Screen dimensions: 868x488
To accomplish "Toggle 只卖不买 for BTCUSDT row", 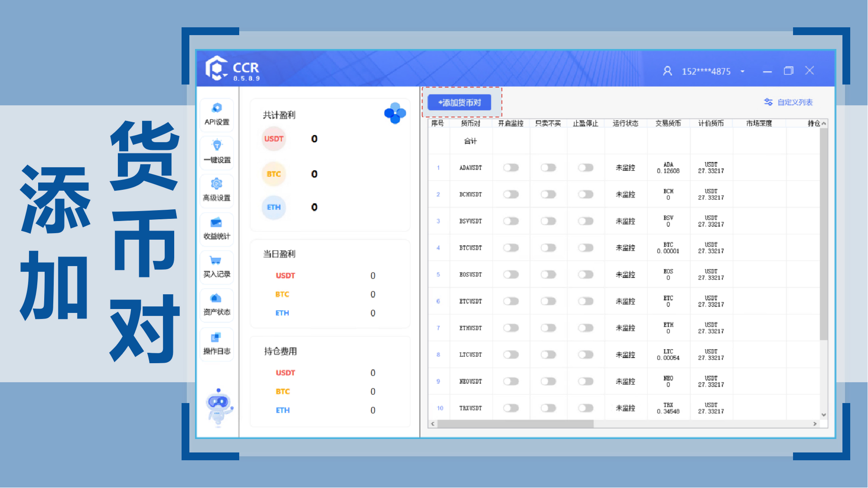I will 548,248.
